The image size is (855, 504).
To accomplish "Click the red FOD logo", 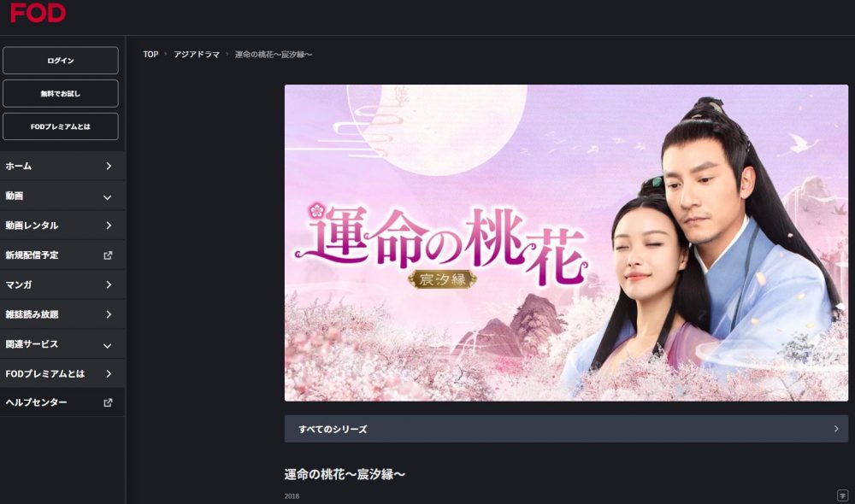I will pyautogui.click(x=38, y=13).
